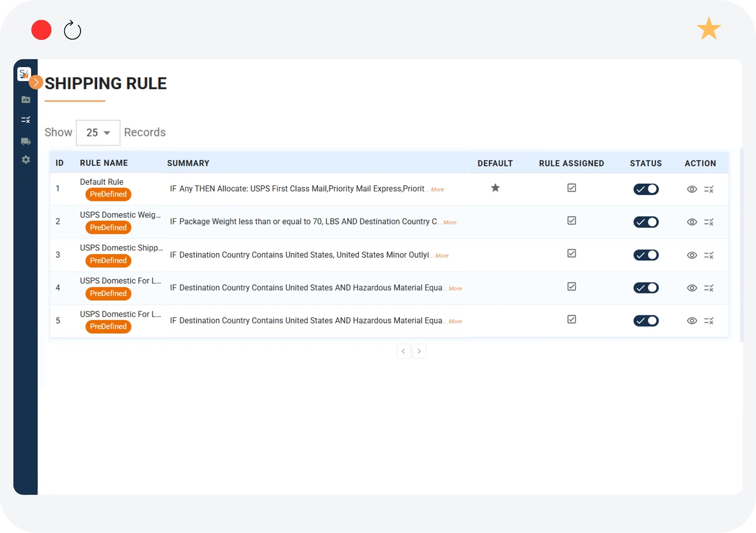Go to previous page with left chevron

click(x=403, y=351)
